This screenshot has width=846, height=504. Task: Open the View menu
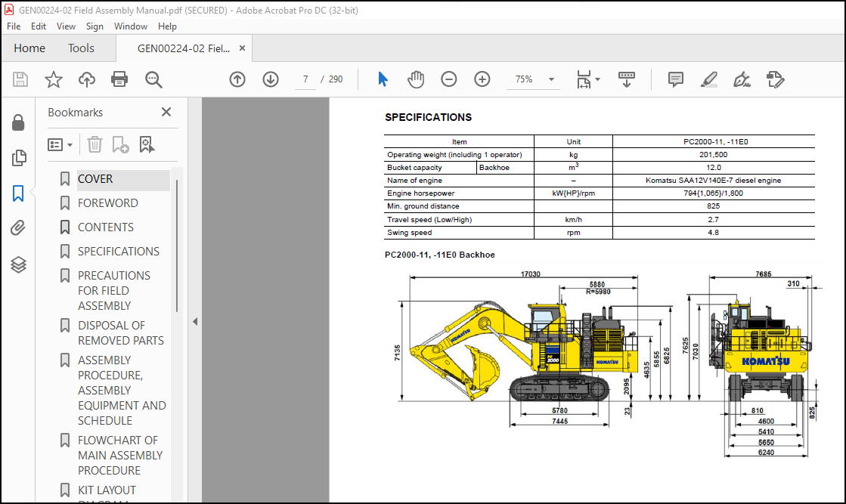click(x=66, y=26)
